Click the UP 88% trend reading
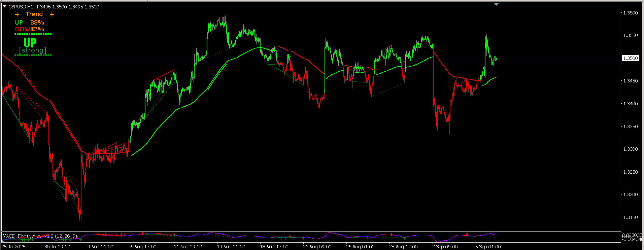The width and height of the screenshot is (644, 250). coord(30,23)
